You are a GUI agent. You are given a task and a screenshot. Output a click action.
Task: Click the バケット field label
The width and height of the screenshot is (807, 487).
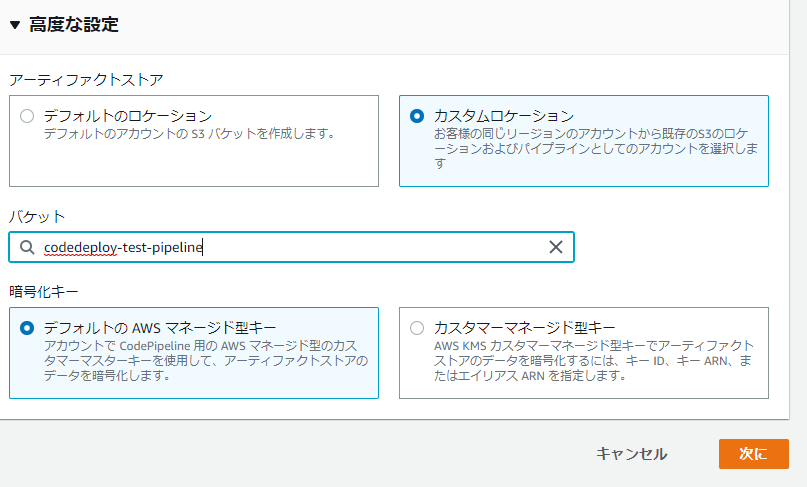[x=37, y=217]
